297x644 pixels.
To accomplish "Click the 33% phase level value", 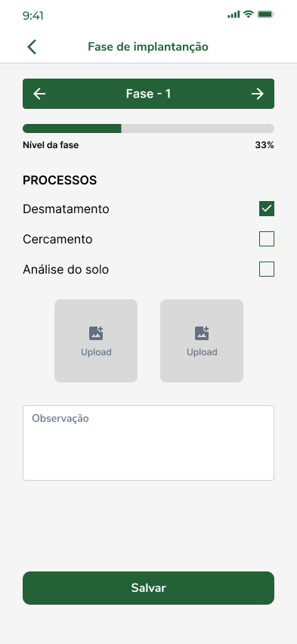I will pos(265,145).
